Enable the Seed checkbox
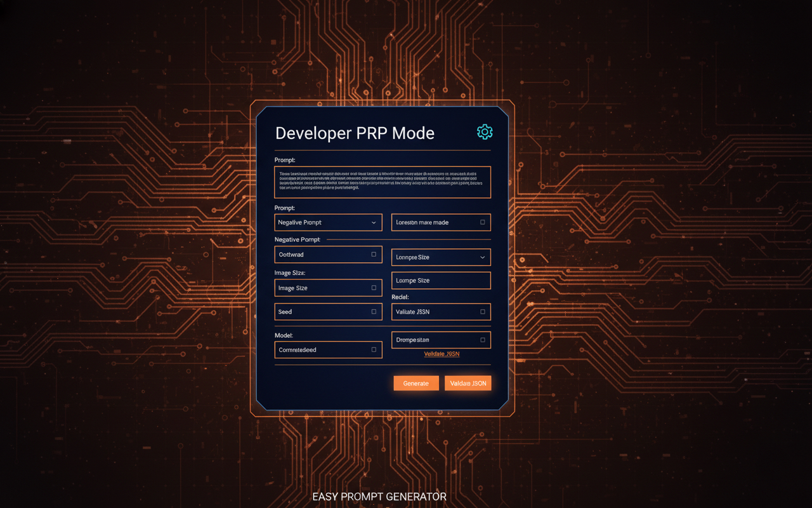The image size is (812, 508). [x=374, y=312]
